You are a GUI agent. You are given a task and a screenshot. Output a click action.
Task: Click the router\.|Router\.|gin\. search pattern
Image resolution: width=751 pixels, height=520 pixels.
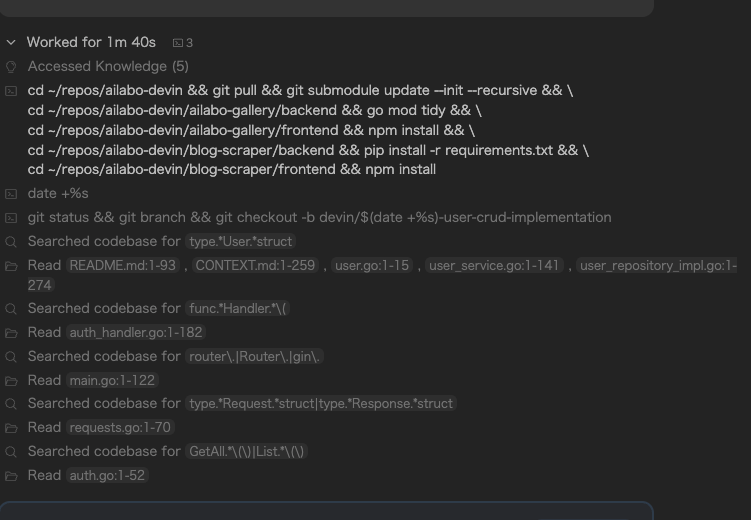pos(254,356)
